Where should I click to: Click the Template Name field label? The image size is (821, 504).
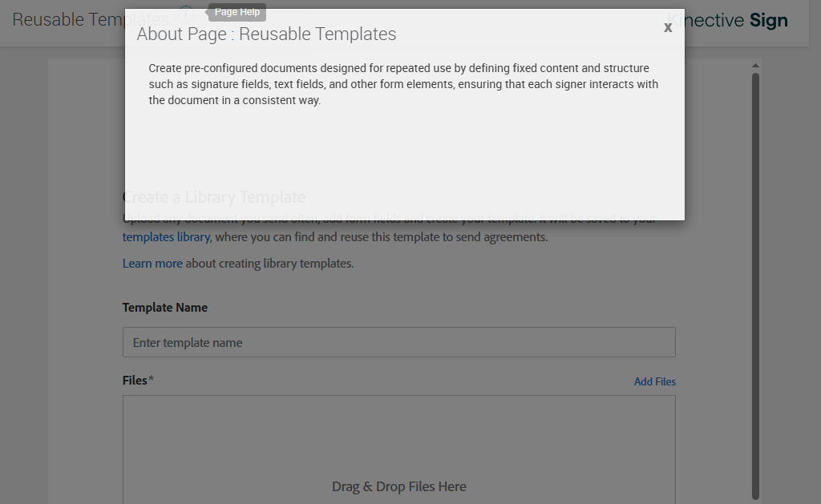[165, 308]
